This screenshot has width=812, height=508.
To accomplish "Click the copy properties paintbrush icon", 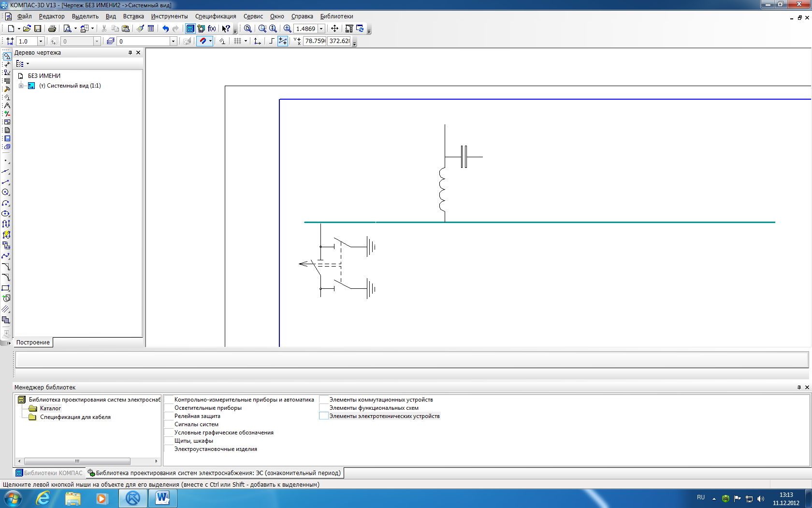I will [x=140, y=29].
